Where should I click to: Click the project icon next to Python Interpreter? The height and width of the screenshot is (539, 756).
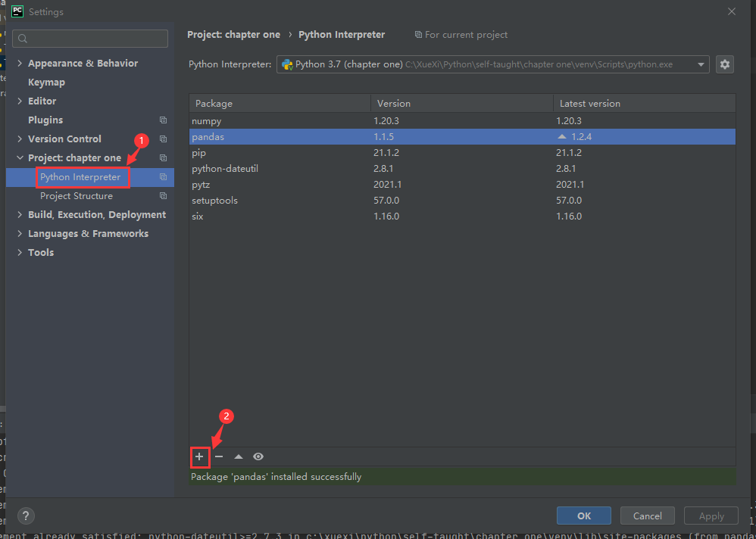coord(164,177)
